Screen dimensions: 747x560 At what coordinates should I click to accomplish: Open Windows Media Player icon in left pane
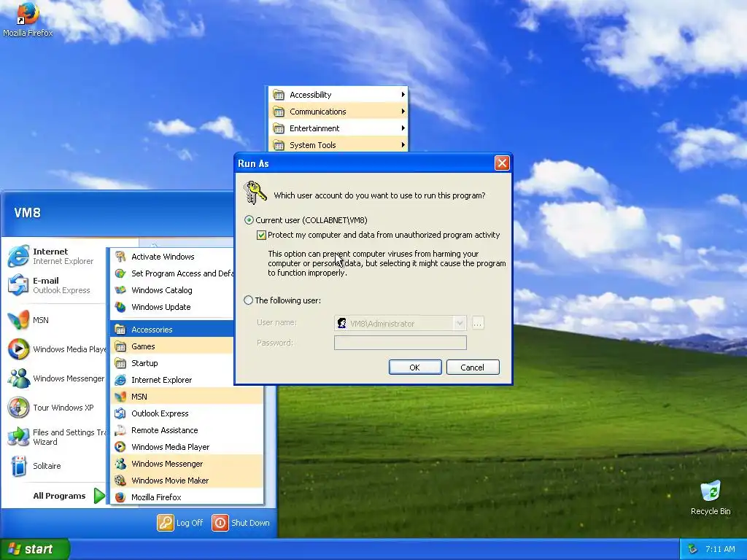point(18,349)
